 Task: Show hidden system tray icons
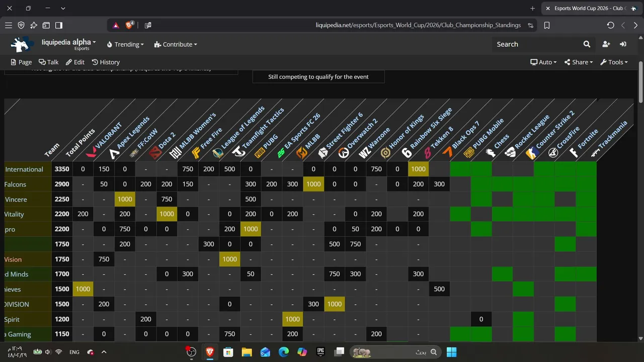104,352
